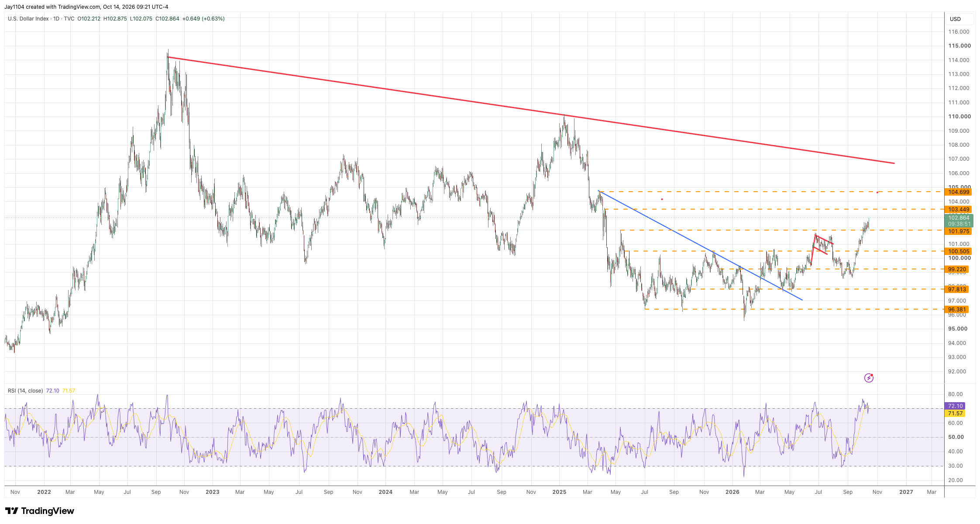980x524 pixels.
Task: Click the 2023 label on the time axis
Action: tap(212, 492)
